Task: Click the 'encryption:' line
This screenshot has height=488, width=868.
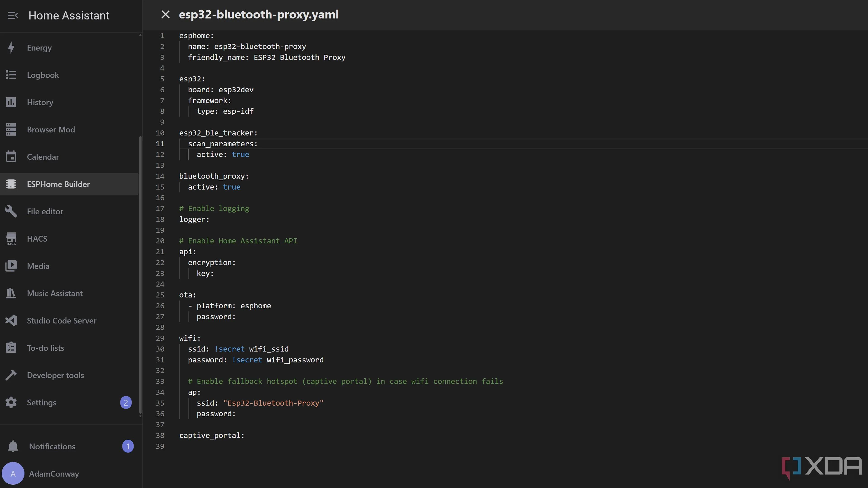Action: click(212, 262)
